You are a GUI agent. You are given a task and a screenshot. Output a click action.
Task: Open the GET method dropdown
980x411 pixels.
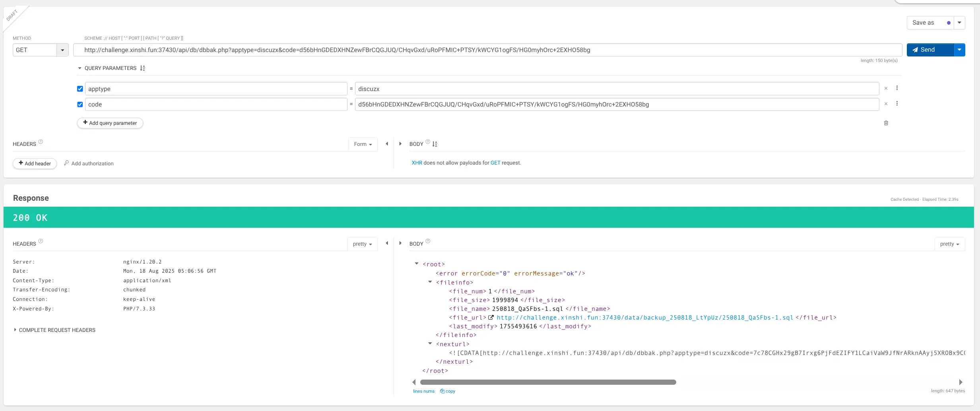62,50
